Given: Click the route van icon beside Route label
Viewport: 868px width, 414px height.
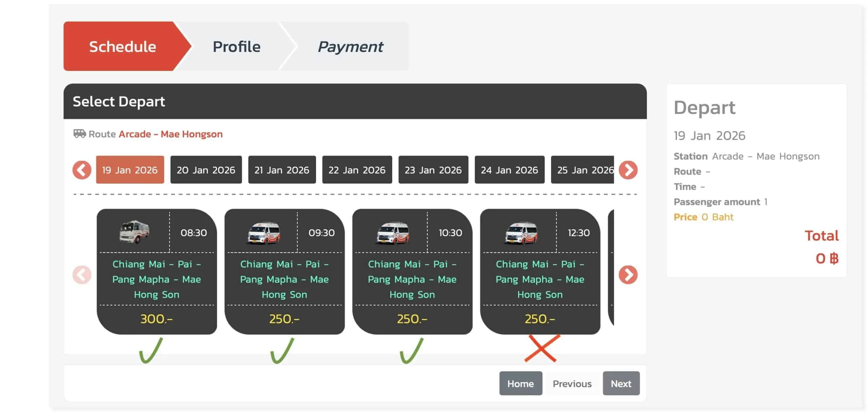Looking at the screenshot, I should [79, 133].
